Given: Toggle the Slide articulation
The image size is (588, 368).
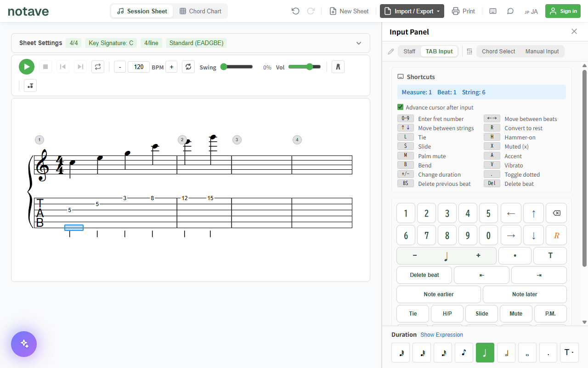Looking at the screenshot, I should 481,314.
